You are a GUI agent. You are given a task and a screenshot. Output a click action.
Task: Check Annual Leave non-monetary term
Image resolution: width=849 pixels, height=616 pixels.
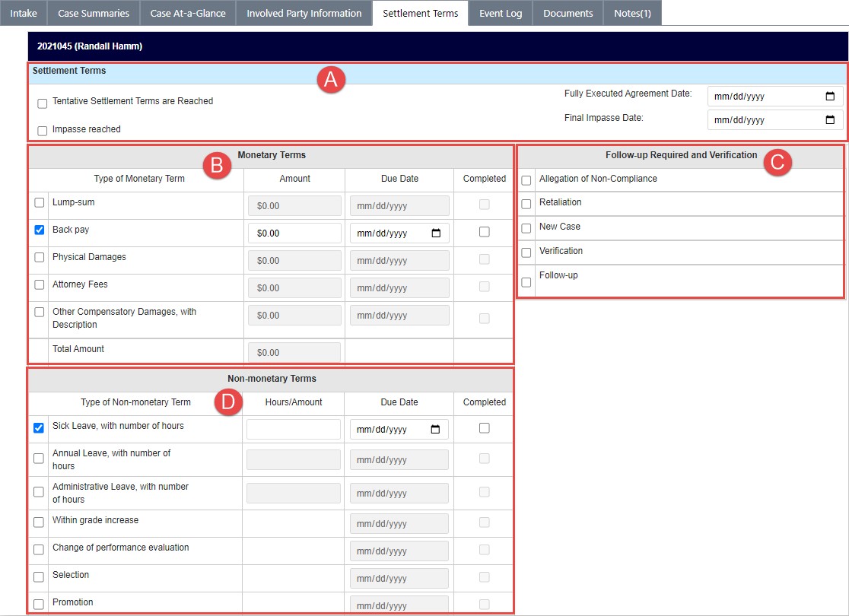[x=39, y=459]
